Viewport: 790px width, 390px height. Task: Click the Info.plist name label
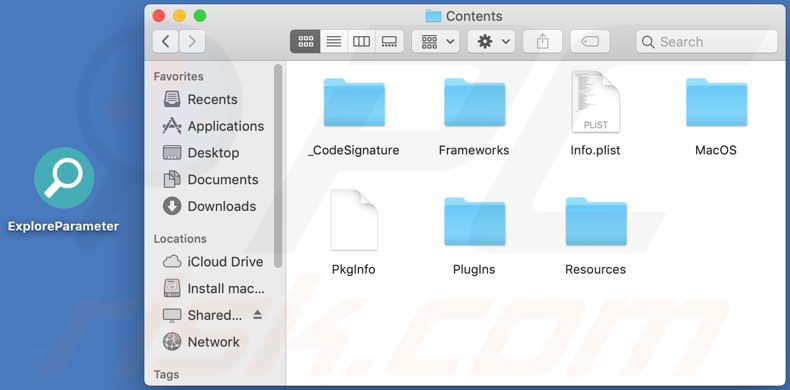(595, 150)
